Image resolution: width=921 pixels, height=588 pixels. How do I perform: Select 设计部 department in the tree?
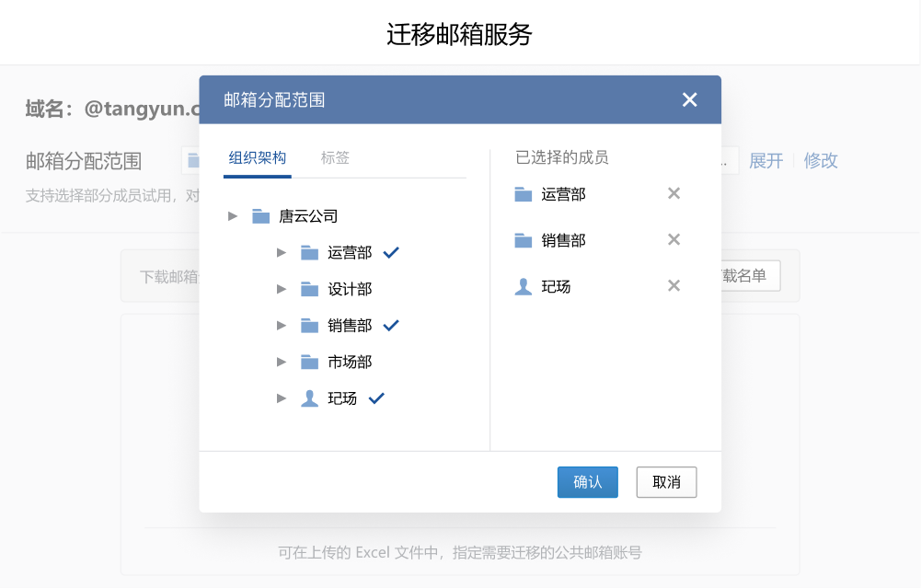pyautogui.click(x=350, y=289)
